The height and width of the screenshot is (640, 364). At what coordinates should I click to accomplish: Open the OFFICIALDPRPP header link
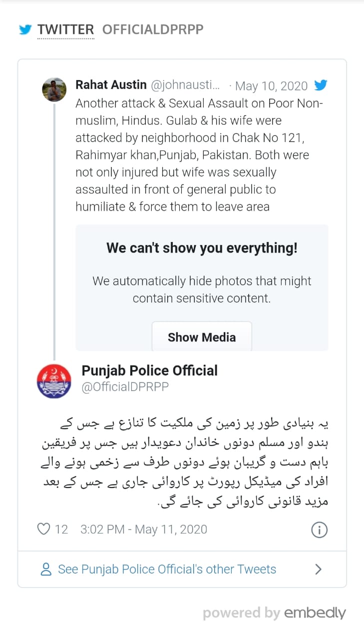click(153, 30)
